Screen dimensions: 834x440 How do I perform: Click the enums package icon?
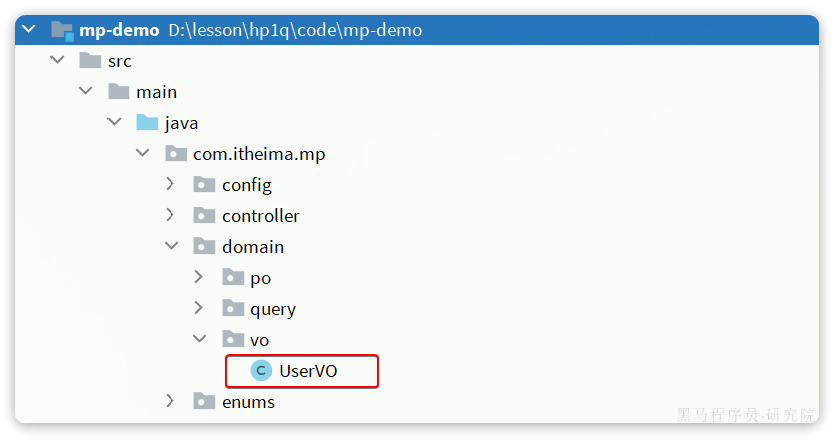204,402
